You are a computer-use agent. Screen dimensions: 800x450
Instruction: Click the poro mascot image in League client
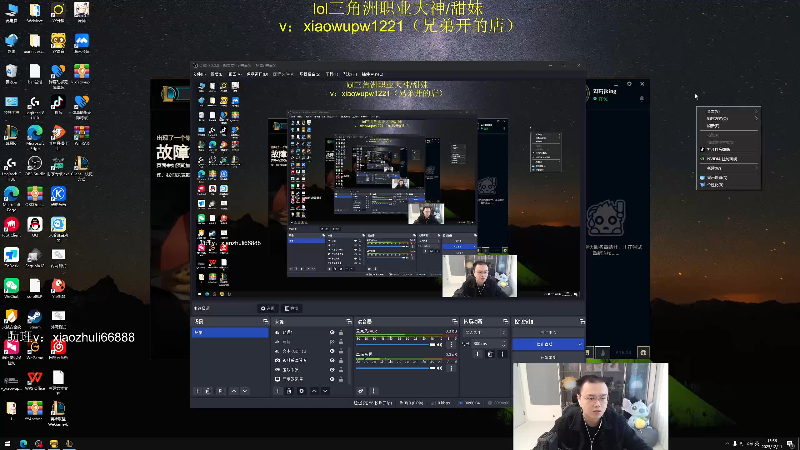[606, 218]
